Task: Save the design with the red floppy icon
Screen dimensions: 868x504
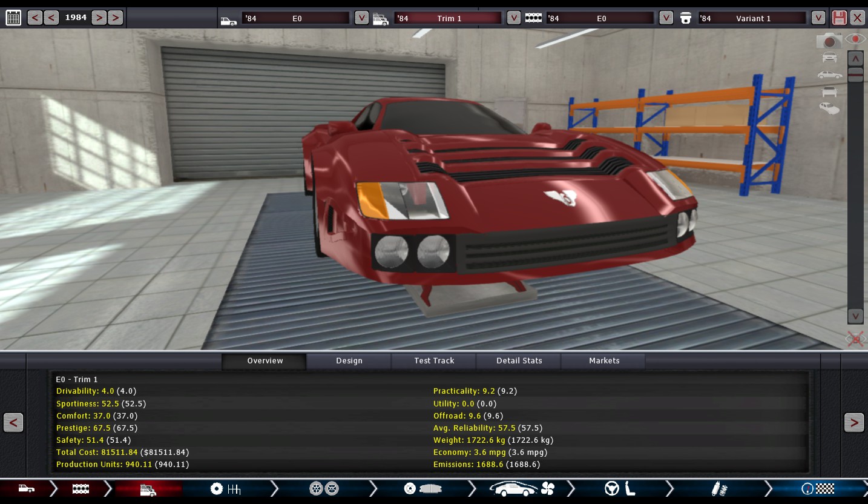Action: (x=839, y=18)
